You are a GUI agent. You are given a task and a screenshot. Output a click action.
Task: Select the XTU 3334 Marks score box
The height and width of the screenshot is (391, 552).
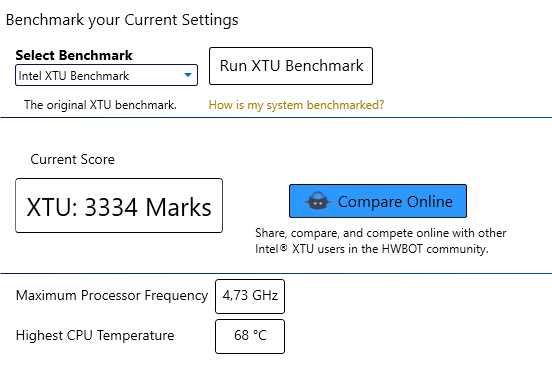[119, 206]
